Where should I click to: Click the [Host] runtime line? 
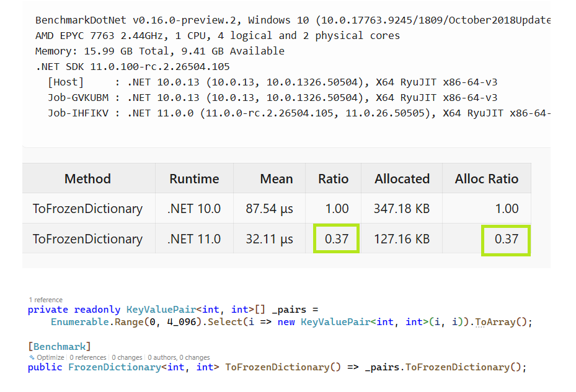[273, 82]
